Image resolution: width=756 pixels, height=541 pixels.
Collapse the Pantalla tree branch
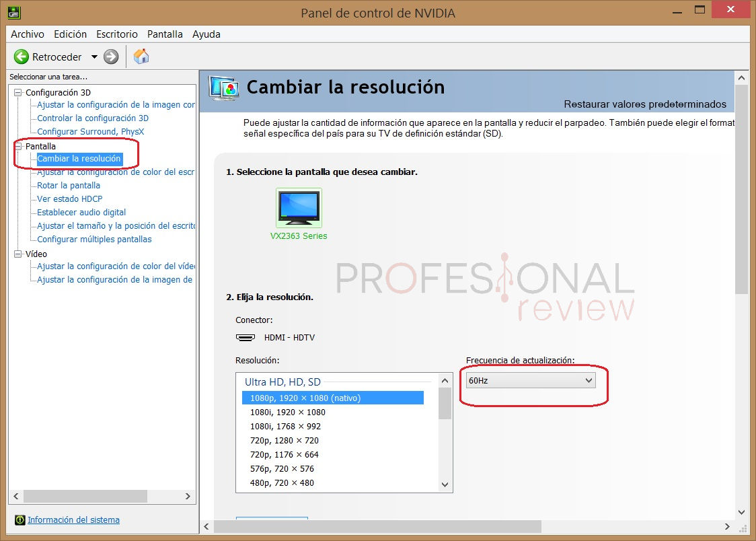tap(17, 146)
